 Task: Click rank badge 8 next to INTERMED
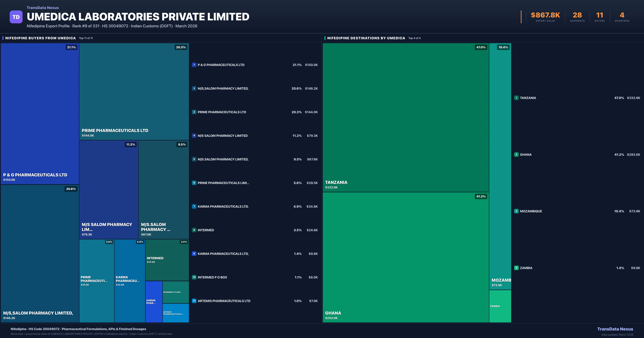[194, 230]
